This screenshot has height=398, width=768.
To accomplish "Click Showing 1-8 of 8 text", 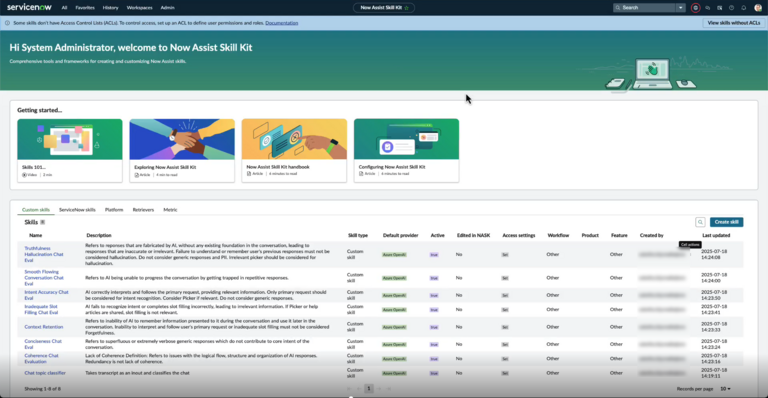I will tap(43, 389).
